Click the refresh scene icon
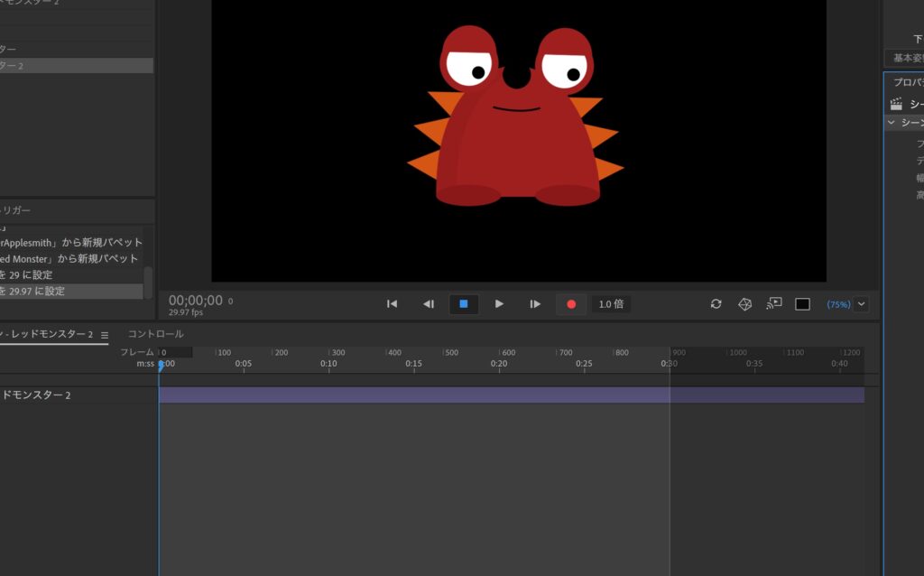Viewport: 924px width, 576px height. coord(716,304)
